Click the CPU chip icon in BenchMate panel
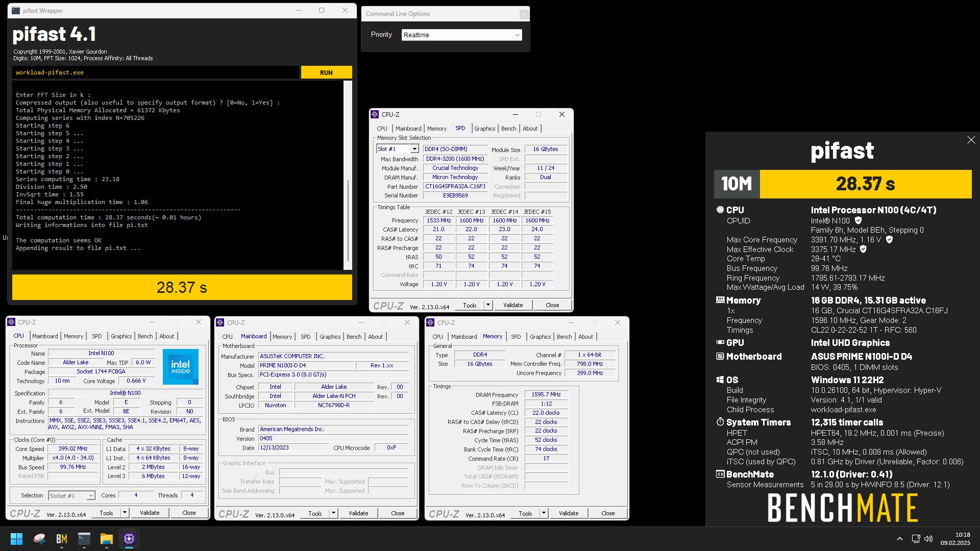Image resolution: width=980 pixels, height=551 pixels. pos(720,210)
